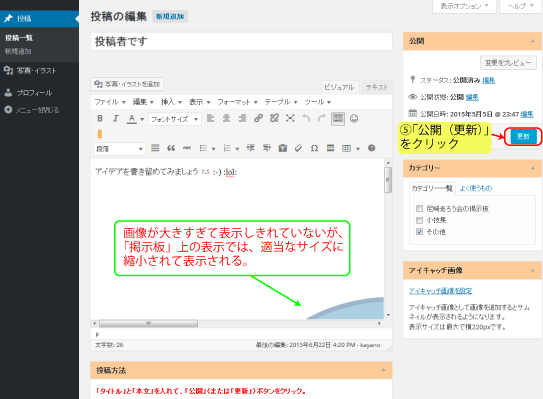543x399 pixels.
Task: Insert a special character with Omega icon
Action: pos(314,148)
